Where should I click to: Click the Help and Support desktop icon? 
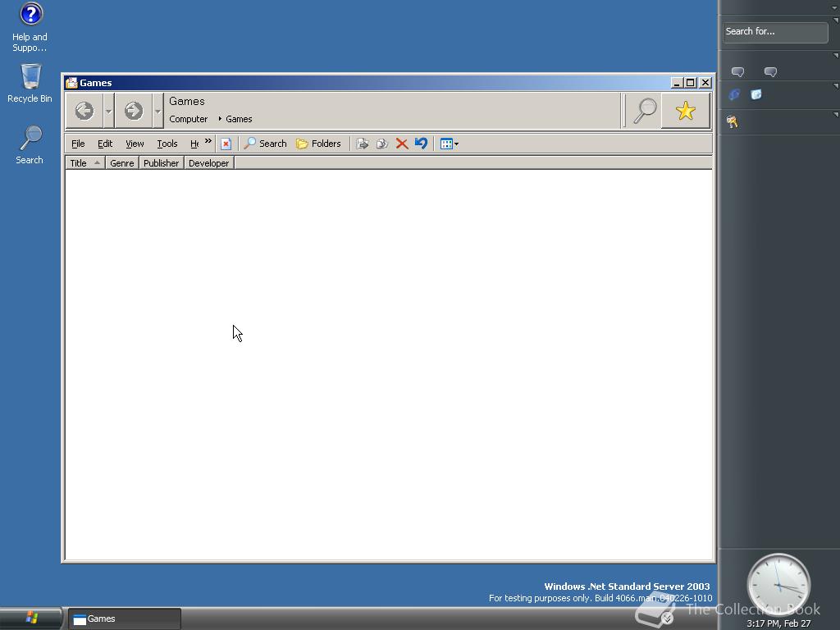(30, 27)
